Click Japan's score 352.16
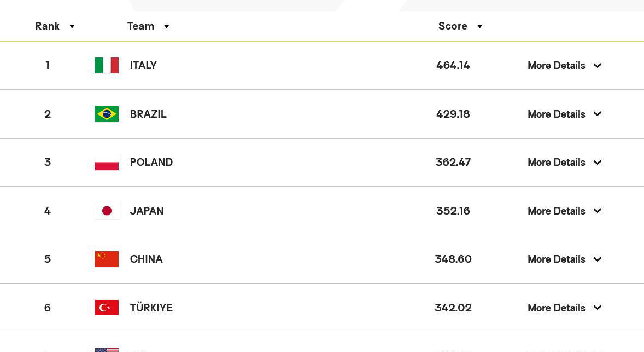The height and width of the screenshot is (352, 644). (453, 211)
